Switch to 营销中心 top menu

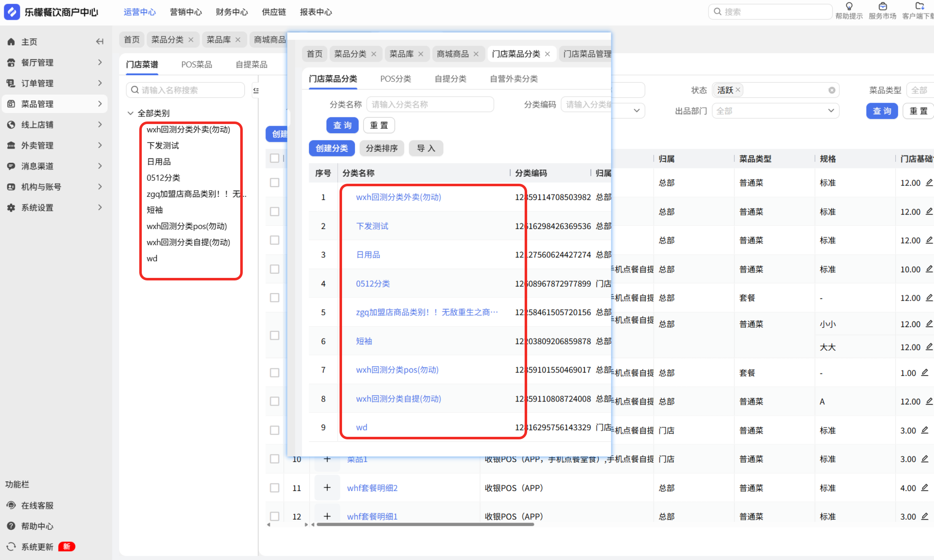coord(186,12)
